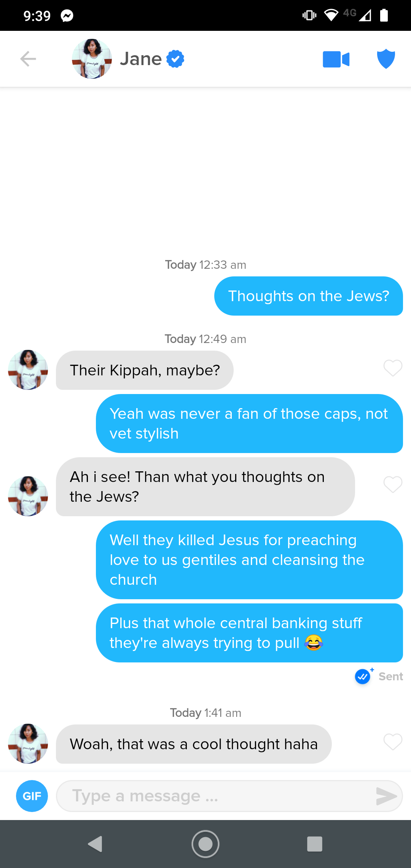This screenshot has height=868, width=411.
Task: Tap Android back navigation button
Action: [95, 844]
